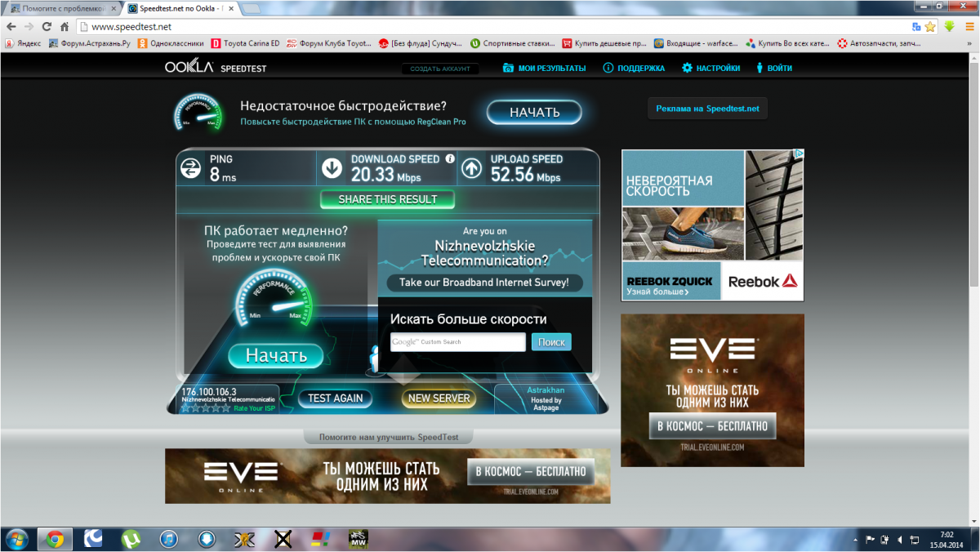Click the RegClean Pro speed-up link
Viewport: 980px width, 552px height.
click(x=353, y=122)
